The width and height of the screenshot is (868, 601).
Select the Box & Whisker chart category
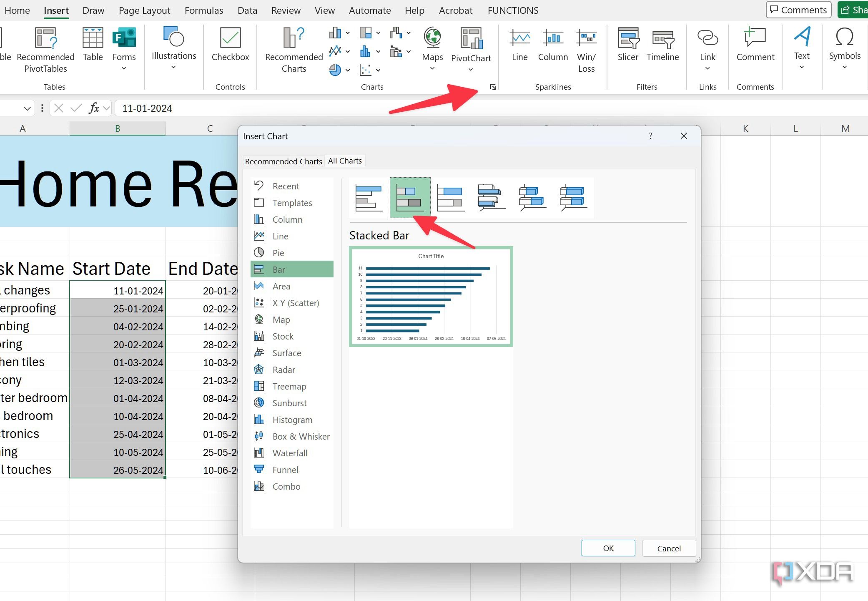click(301, 436)
